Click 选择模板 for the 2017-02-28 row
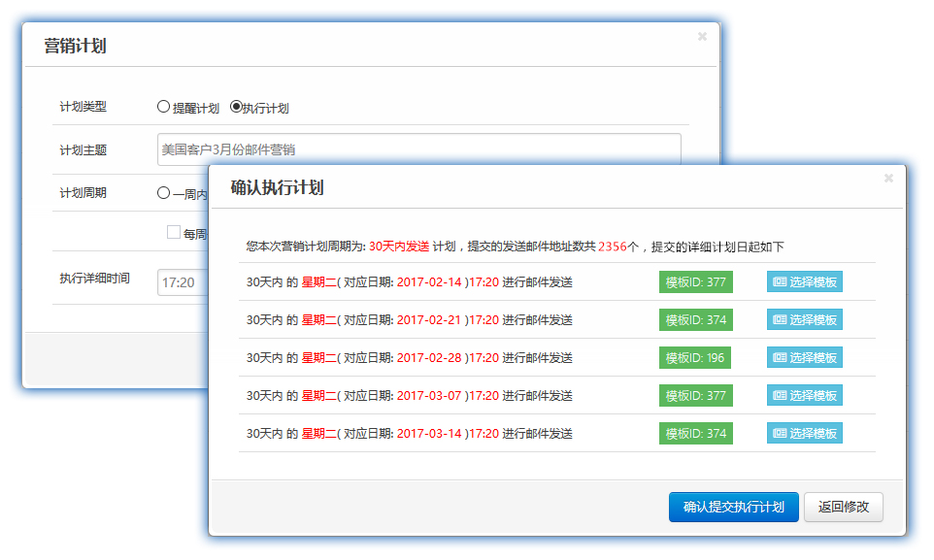This screenshot has height=560, width=934. click(x=804, y=358)
